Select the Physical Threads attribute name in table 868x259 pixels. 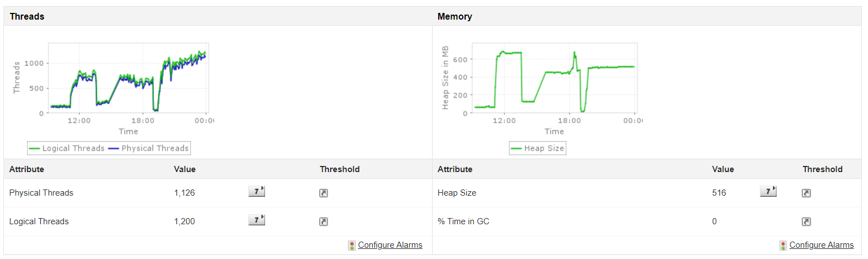41,193
